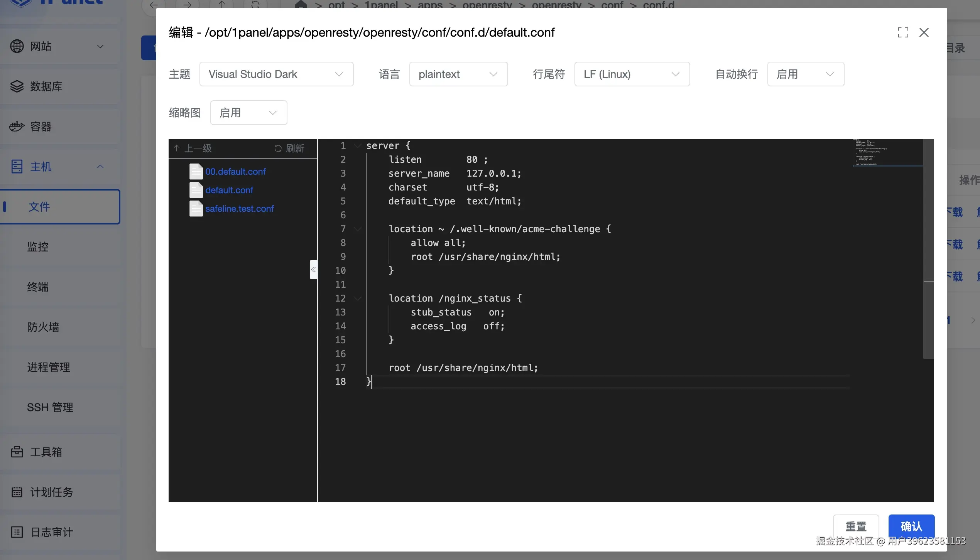Image resolution: width=980 pixels, height=560 pixels.
Task: Fold the server block at line 1
Action: [358, 146]
